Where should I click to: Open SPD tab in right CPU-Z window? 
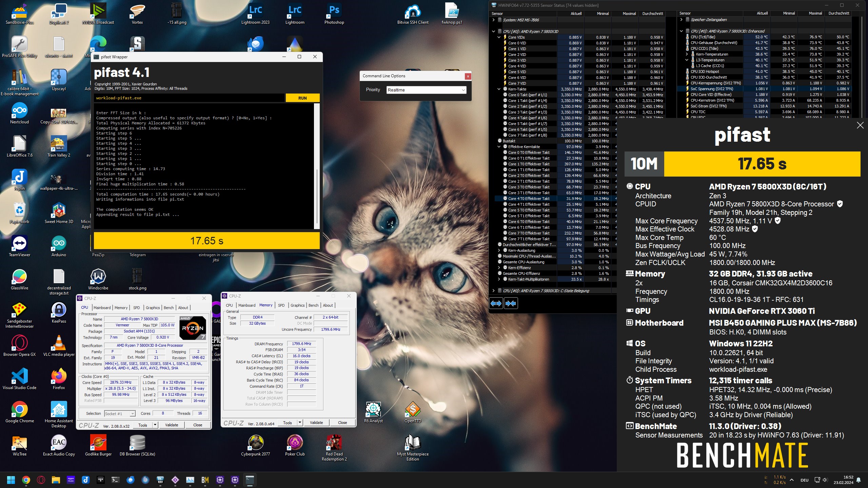pos(281,305)
